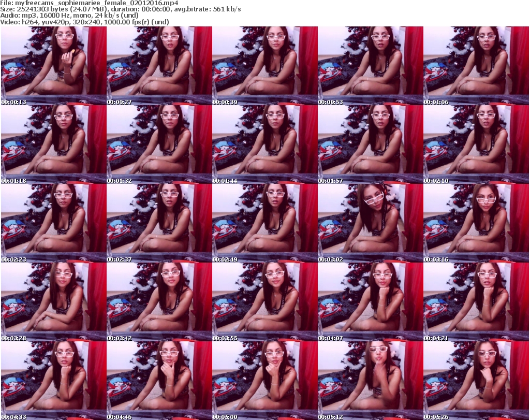The width and height of the screenshot is (530, 420).
Task: Click the Size and duration header line
Action: tap(121, 9)
